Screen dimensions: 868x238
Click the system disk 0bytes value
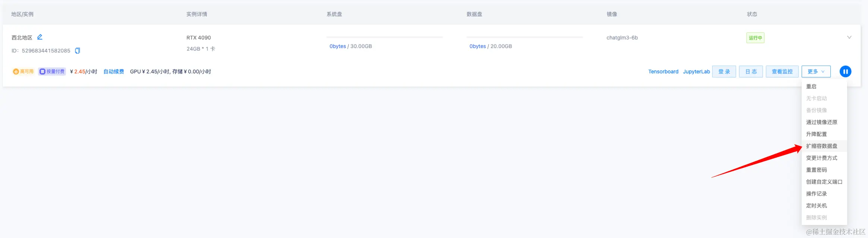click(x=338, y=46)
